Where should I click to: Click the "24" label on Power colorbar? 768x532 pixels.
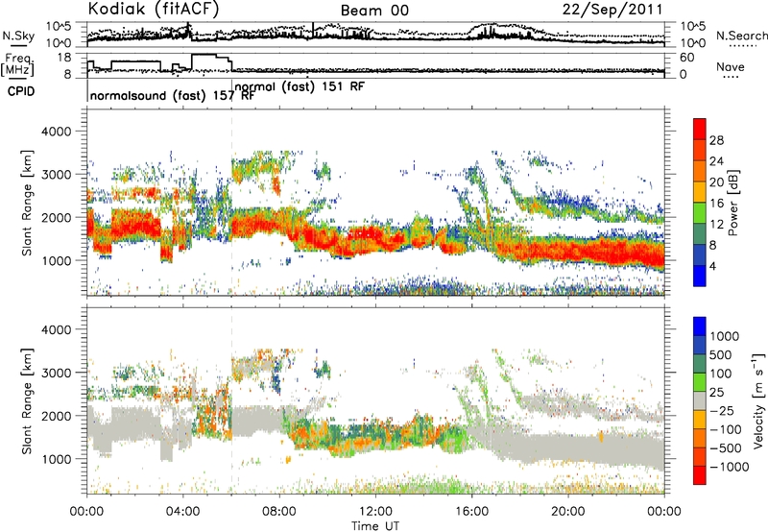click(716, 161)
